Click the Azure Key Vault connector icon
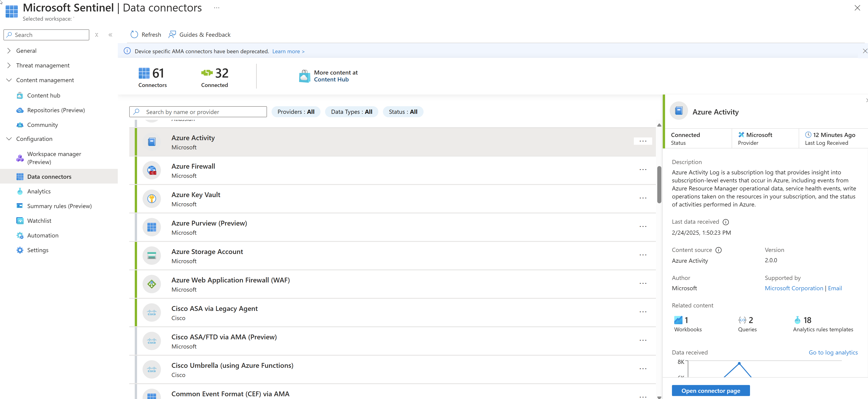The width and height of the screenshot is (868, 399). pos(152,199)
